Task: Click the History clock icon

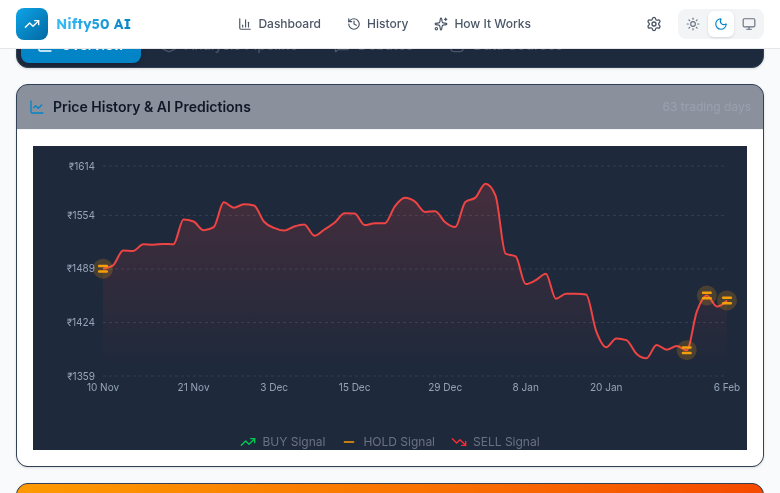Action: tap(354, 24)
